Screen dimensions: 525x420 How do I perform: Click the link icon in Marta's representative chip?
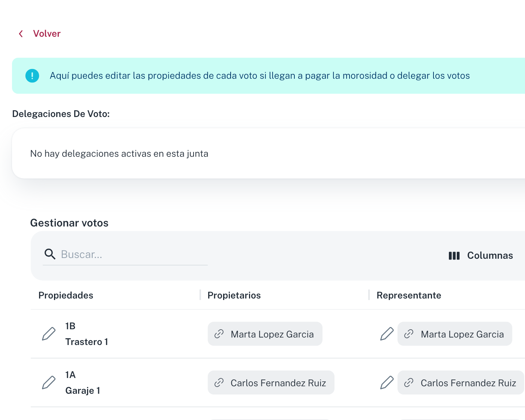(409, 334)
